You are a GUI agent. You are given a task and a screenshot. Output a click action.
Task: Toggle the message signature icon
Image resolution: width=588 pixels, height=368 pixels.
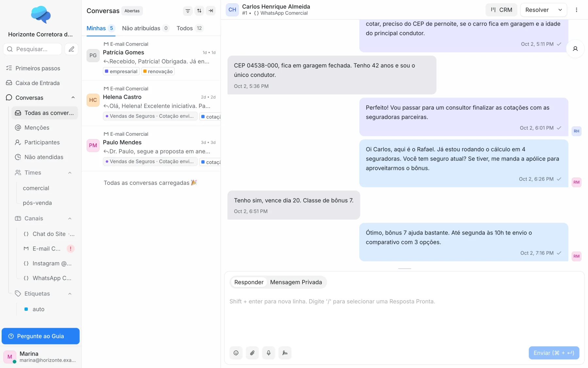click(x=285, y=353)
